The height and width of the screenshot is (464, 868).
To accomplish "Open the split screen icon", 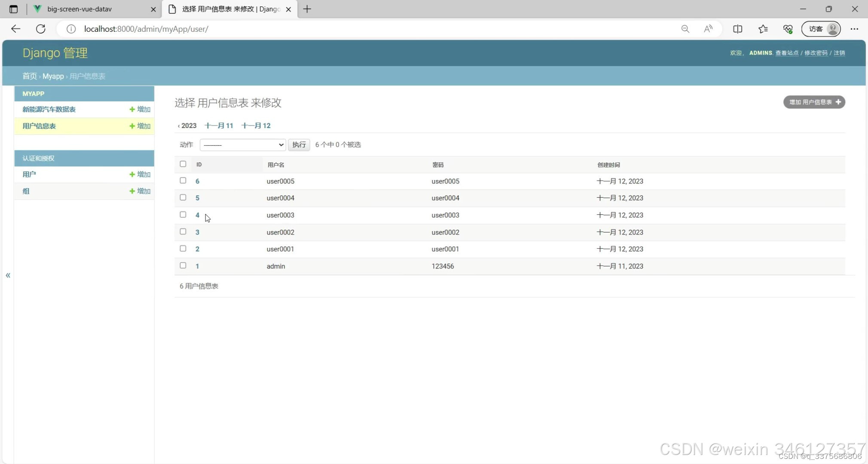I will click(737, 29).
